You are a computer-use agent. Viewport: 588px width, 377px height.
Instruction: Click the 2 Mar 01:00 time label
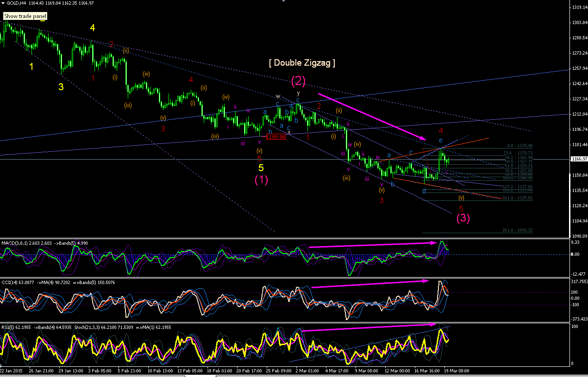pyautogui.click(x=307, y=371)
